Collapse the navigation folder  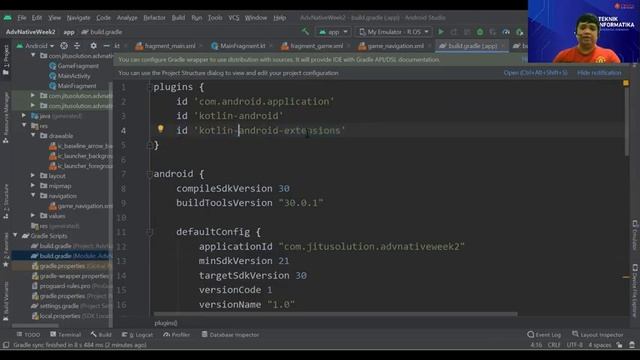pyautogui.click(x=33, y=196)
